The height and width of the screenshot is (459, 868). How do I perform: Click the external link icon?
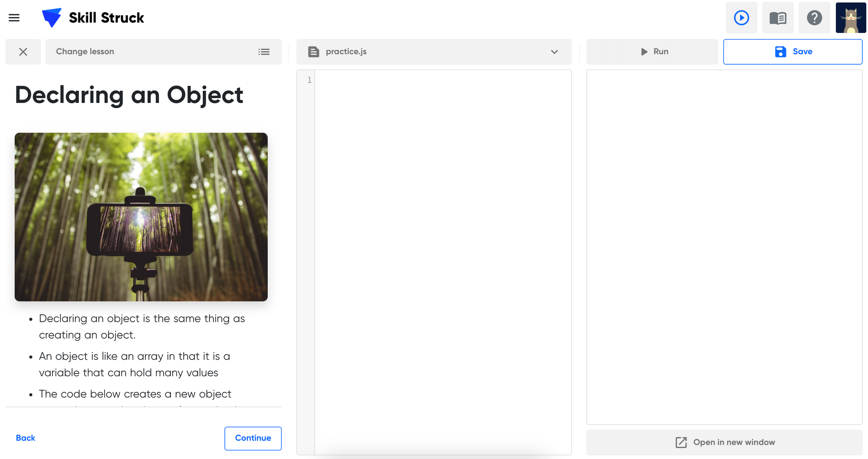tap(681, 442)
